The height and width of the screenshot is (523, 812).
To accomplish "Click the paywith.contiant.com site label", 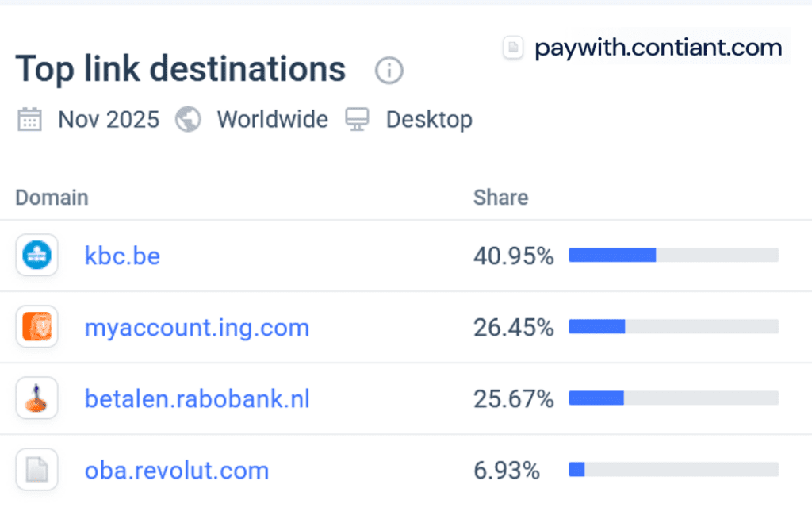I will [x=658, y=48].
